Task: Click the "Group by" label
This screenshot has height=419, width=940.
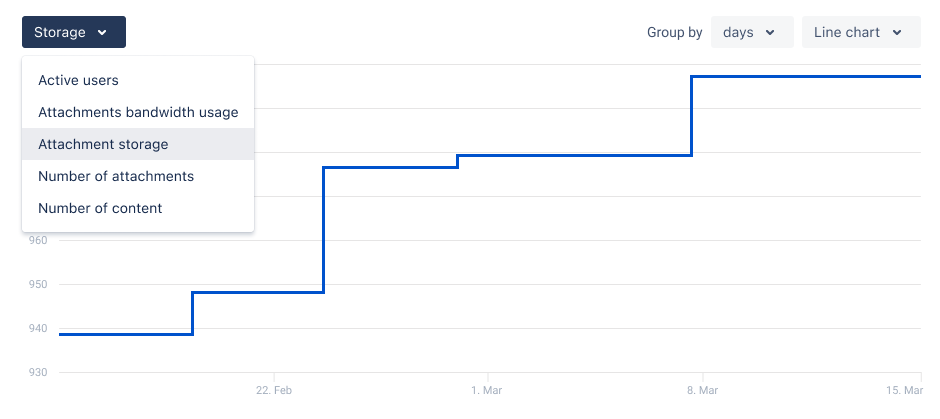Action: coord(674,33)
